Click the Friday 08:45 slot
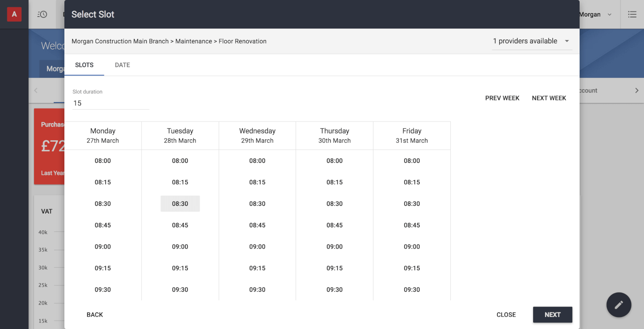This screenshot has width=644, height=329. [x=412, y=225]
